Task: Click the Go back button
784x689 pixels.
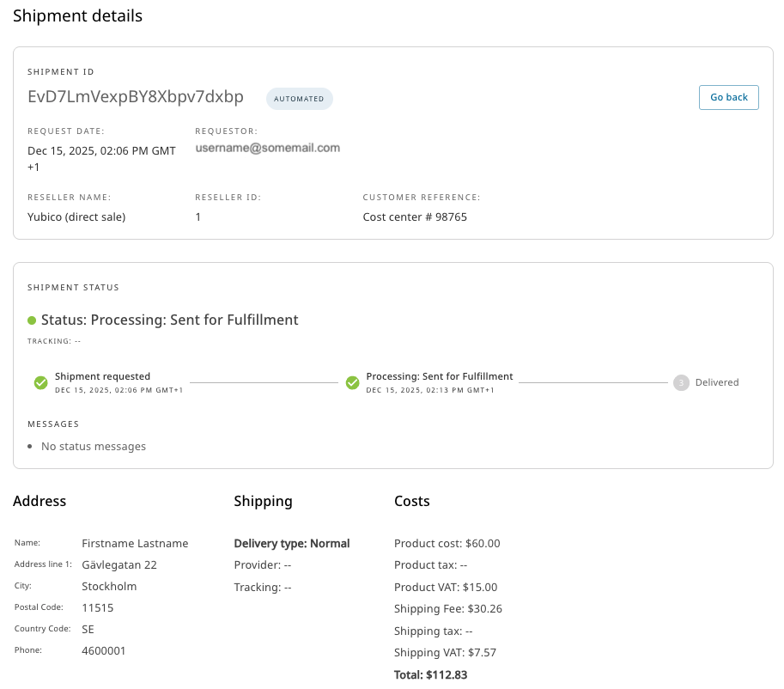Action: pos(728,97)
